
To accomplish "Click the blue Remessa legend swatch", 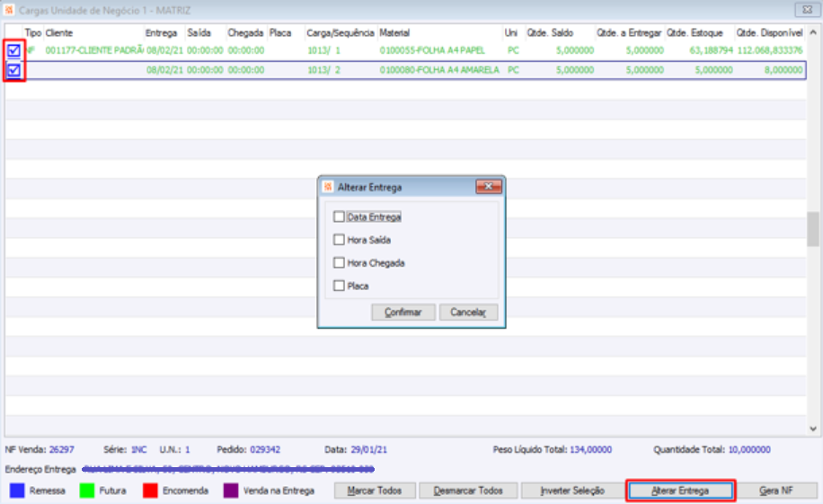I will (17, 491).
